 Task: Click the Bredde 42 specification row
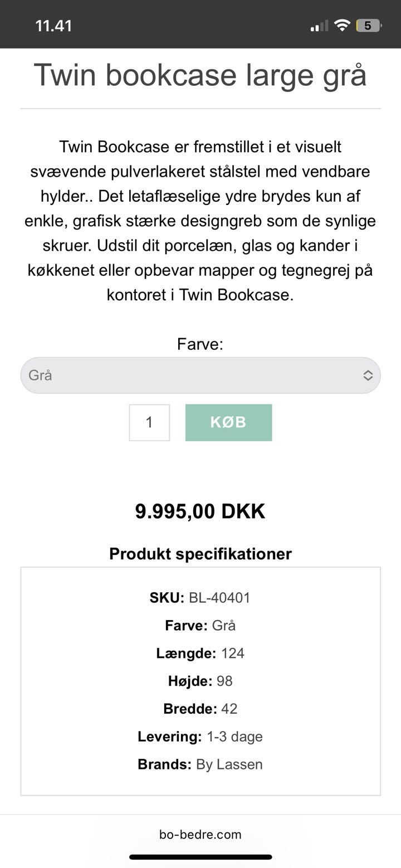[x=200, y=709]
